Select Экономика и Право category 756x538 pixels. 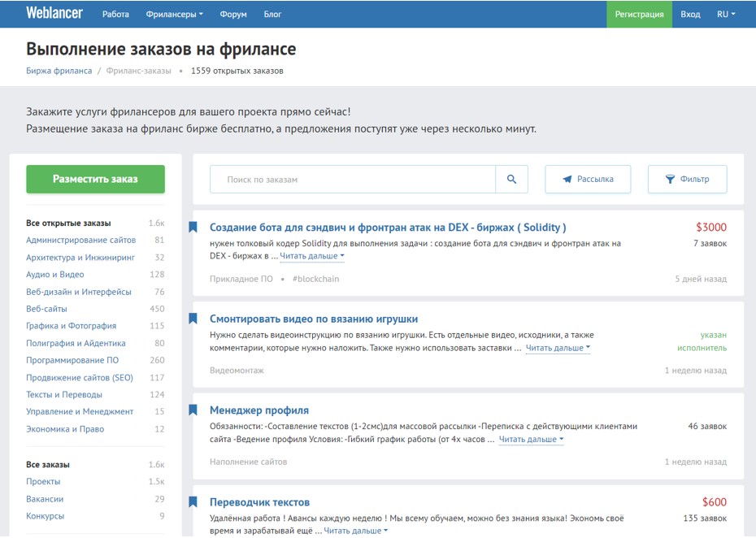pos(65,429)
